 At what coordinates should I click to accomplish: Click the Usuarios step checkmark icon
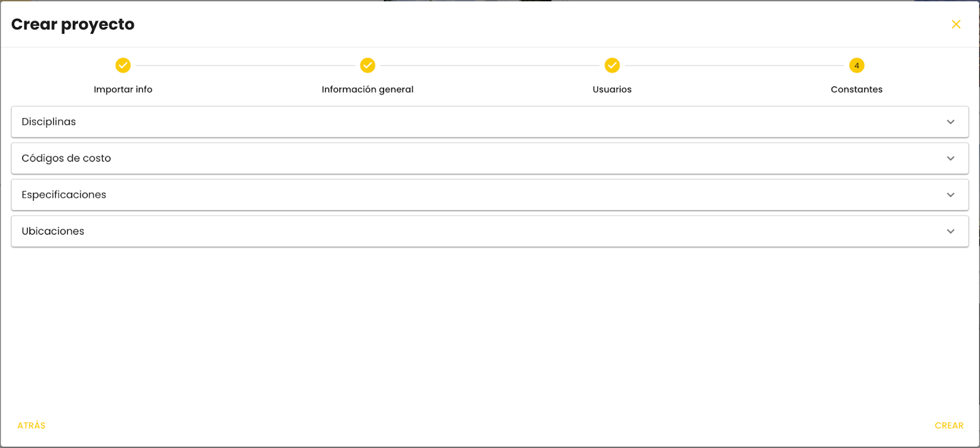click(612, 65)
